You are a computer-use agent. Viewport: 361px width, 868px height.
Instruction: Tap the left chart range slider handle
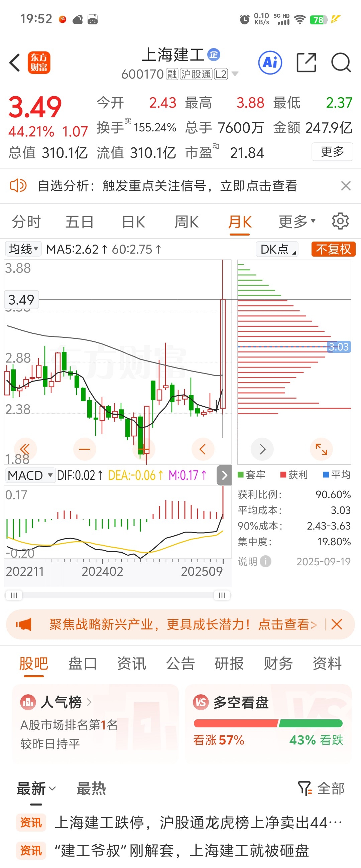(14, 595)
